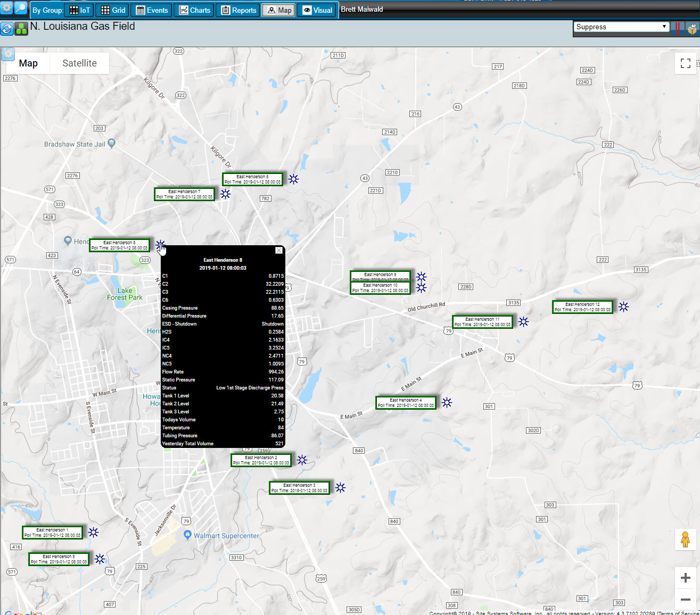This screenshot has width=700, height=615.
Task: Click the Flow Rate row in popup
Action: 223,372
